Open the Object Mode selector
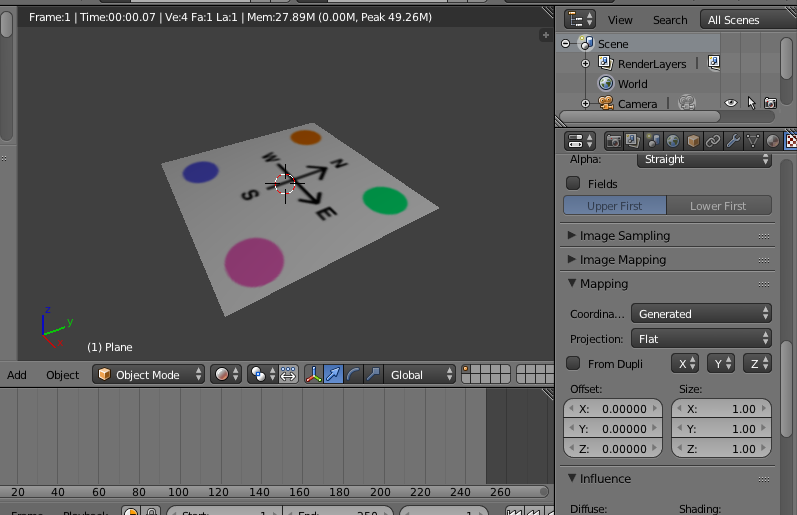This screenshot has width=797, height=515. tap(148, 375)
